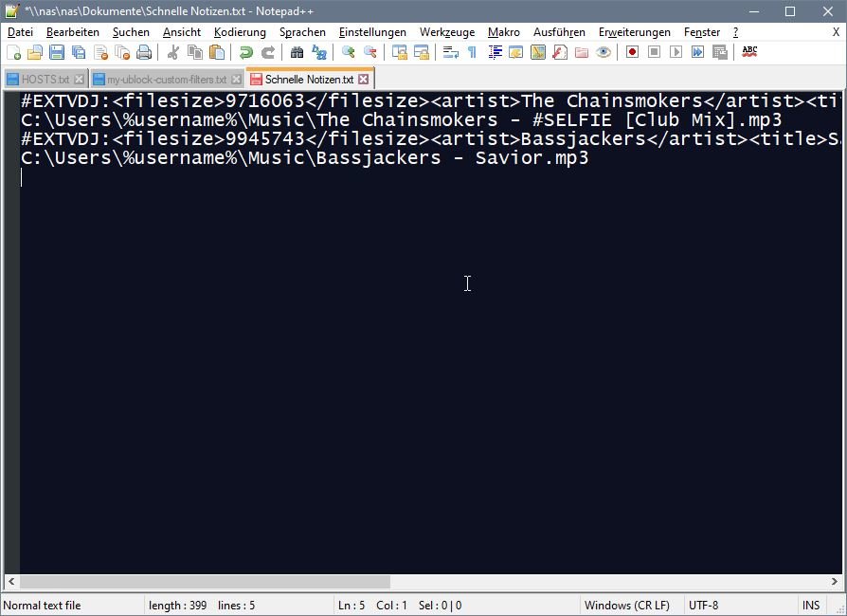The height and width of the screenshot is (616, 847).
Task: Select the Schnelle Notizen.txt tab
Action: pyautogui.click(x=309, y=80)
